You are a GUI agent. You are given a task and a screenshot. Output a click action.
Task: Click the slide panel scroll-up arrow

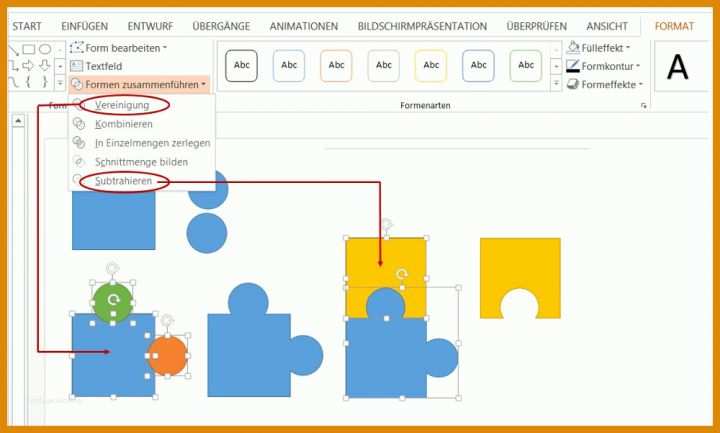pyautogui.click(x=18, y=121)
